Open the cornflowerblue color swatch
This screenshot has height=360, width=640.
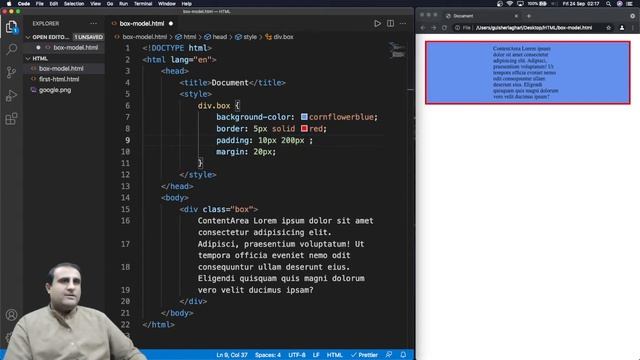[x=304, y=117]
